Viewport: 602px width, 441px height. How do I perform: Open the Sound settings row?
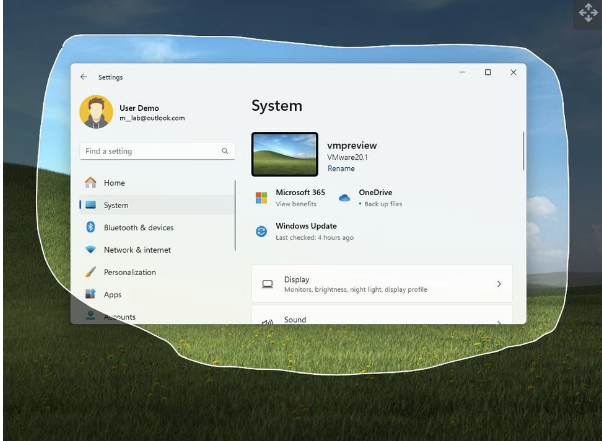coord(382,315)
